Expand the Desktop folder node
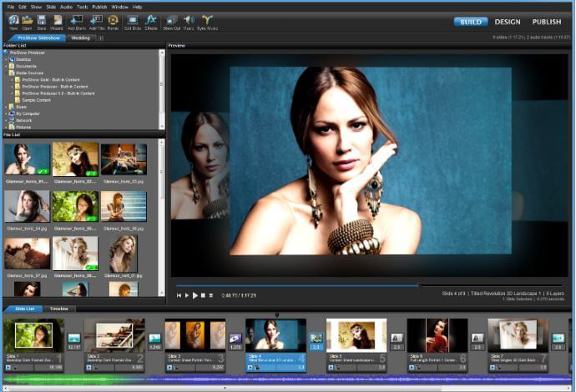This screenshot has height=392, width=576. pos(6,59)
